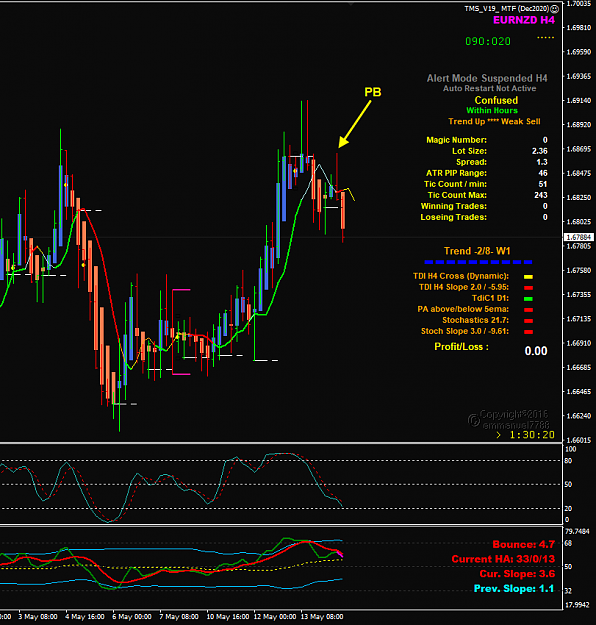
Task: Click the stochastic 20 level label
Action: [568, 509]
